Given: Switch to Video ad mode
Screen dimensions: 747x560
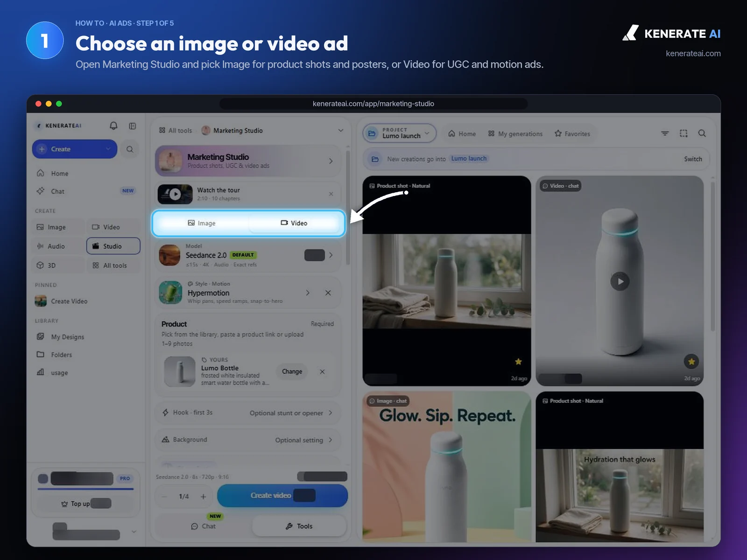Looking at the screenshot, I should (294, 223).
